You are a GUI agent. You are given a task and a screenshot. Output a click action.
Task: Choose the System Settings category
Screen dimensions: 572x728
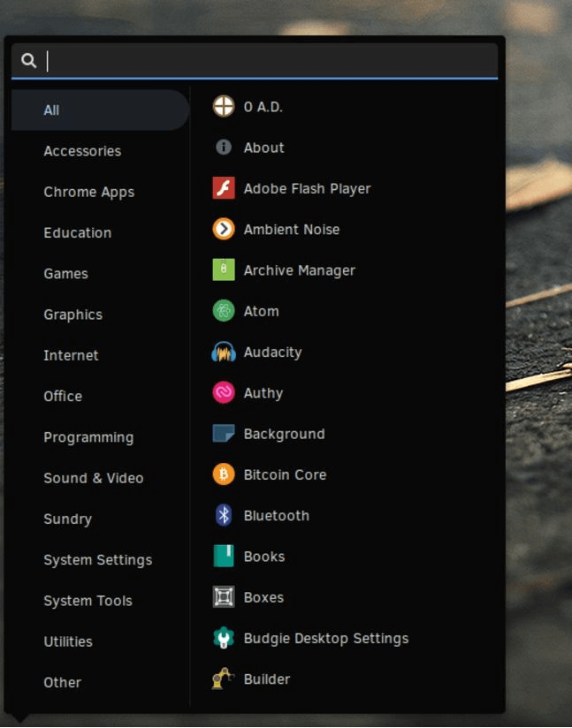coord(97,560)
